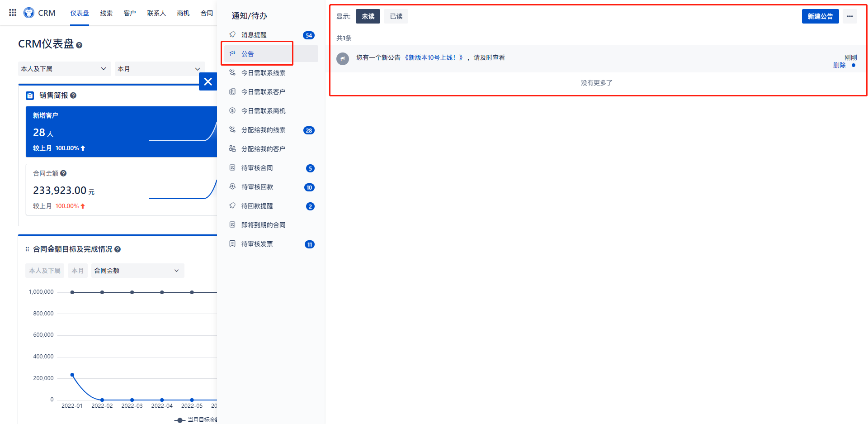Open help tooltip for 销售简报
868x424 pixels.
(x=73, y=95)
